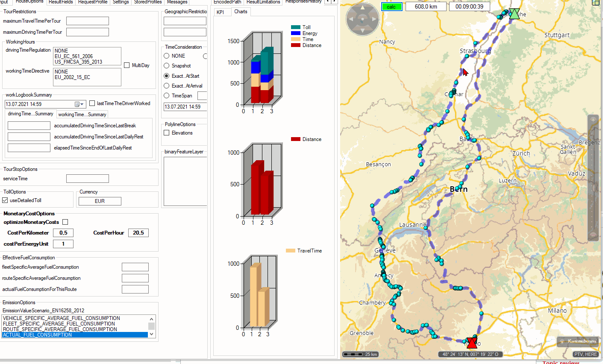Open the map layers icon in the top corner
The width and height of the screenshot is (603, 364).
[596, 3]
